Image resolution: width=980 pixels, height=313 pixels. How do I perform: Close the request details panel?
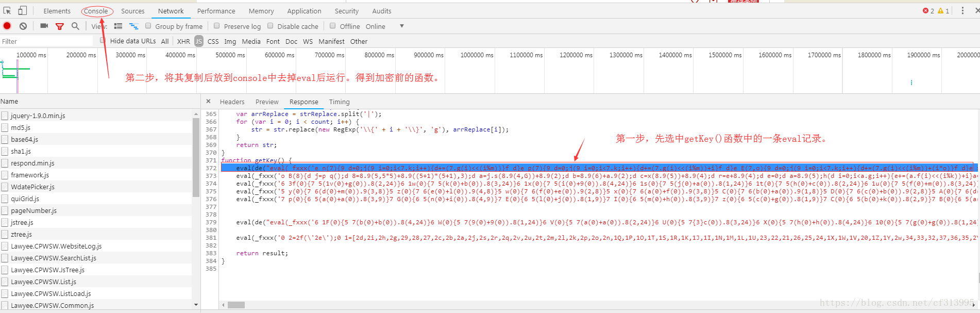208,102
